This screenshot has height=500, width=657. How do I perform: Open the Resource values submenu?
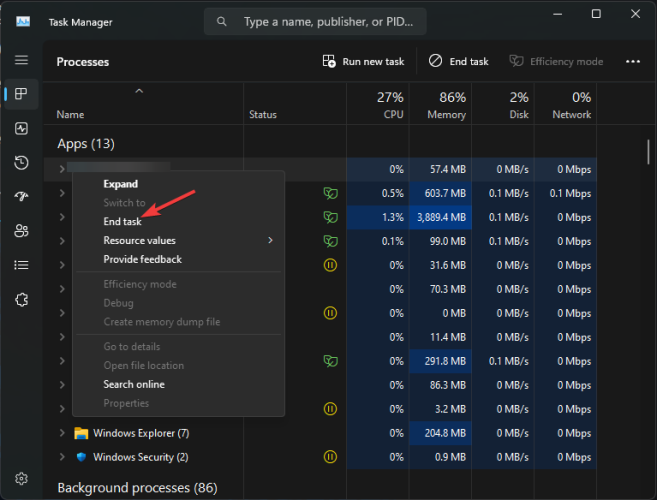click(x=178, y=241)
